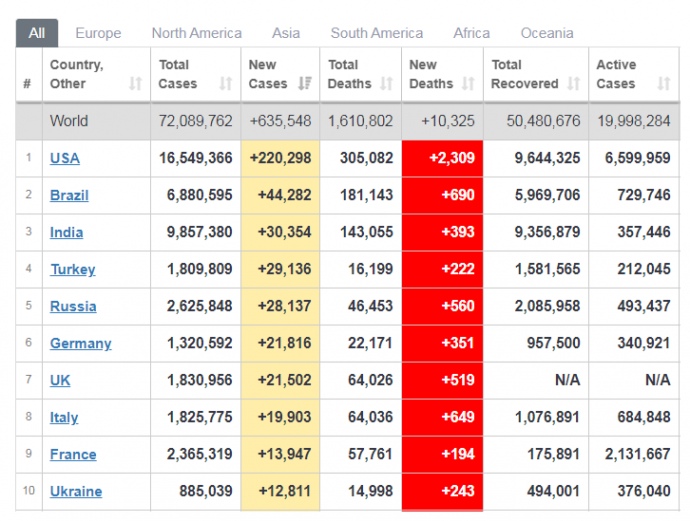Image resolution: width=690 pixels, height=521 pixels.
Task: Click New Deaths column sort icon
Action: point(468,84)
